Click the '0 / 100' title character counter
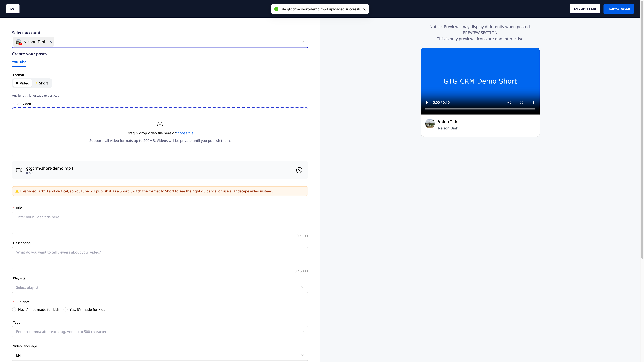Screen dimensions: 644x362 [x=302, y=236]
